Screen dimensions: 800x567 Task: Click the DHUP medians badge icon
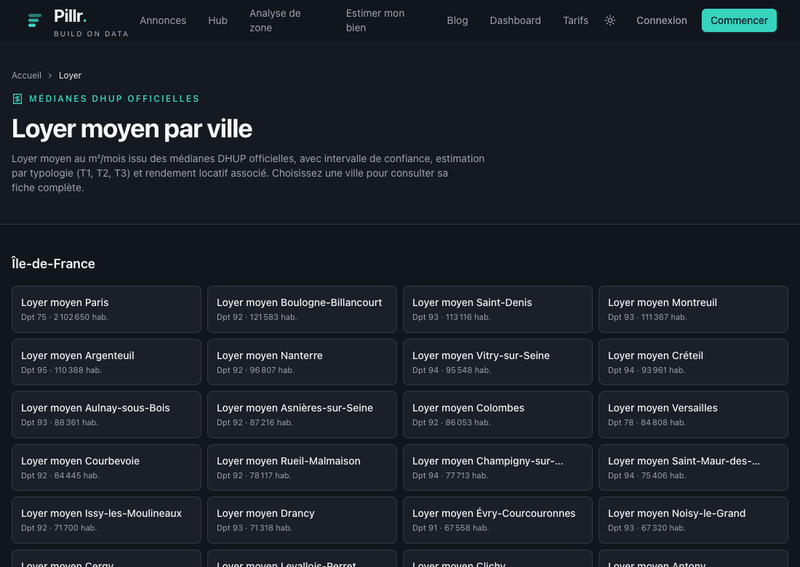[17, 98]
